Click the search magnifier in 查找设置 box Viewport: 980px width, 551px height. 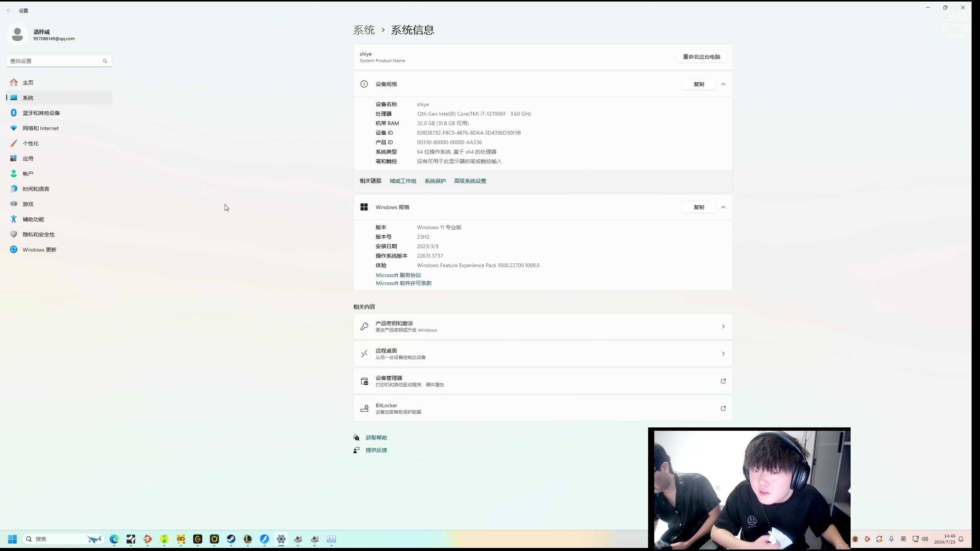(x=105, y=61)
